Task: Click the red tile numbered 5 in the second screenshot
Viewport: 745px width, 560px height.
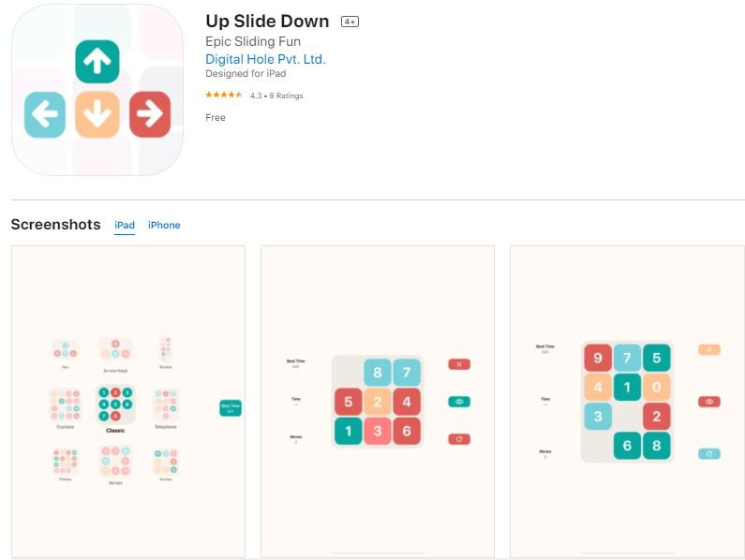Action: [x=349, y=402]
